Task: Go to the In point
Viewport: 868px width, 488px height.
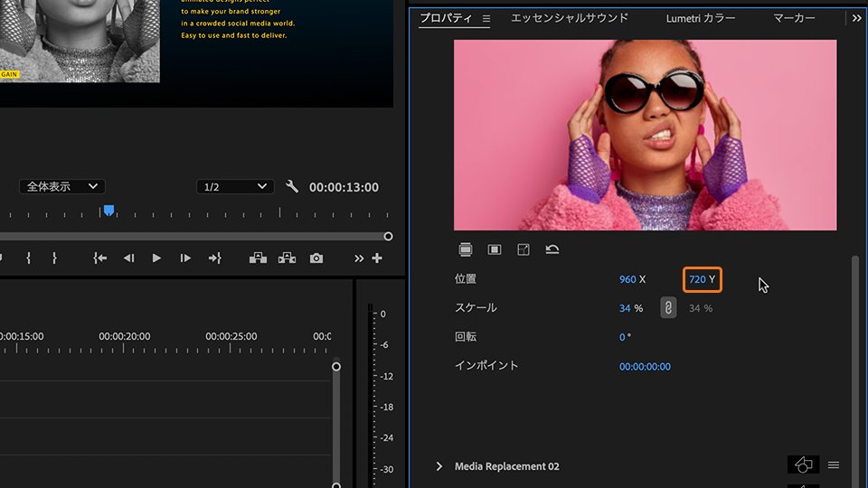Action: tap(100, 258)
